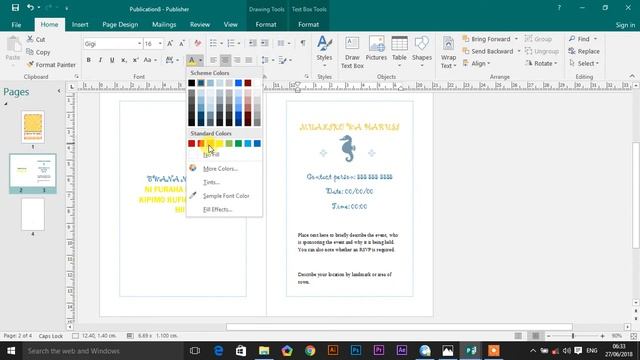Launch Photoshop from the taskbar
The image size is (640, 360).
356,351
